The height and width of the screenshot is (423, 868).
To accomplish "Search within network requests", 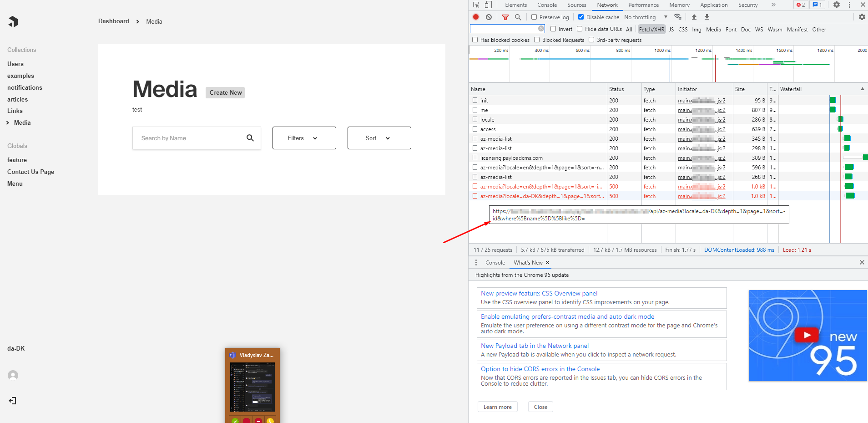I will pos(518,17).
